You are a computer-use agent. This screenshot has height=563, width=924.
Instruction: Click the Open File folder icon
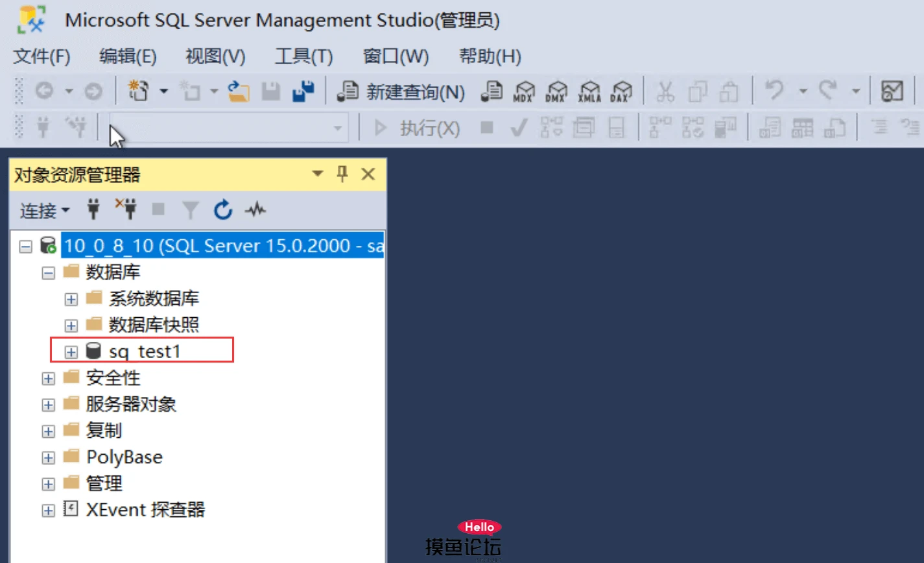click(239, 91)
